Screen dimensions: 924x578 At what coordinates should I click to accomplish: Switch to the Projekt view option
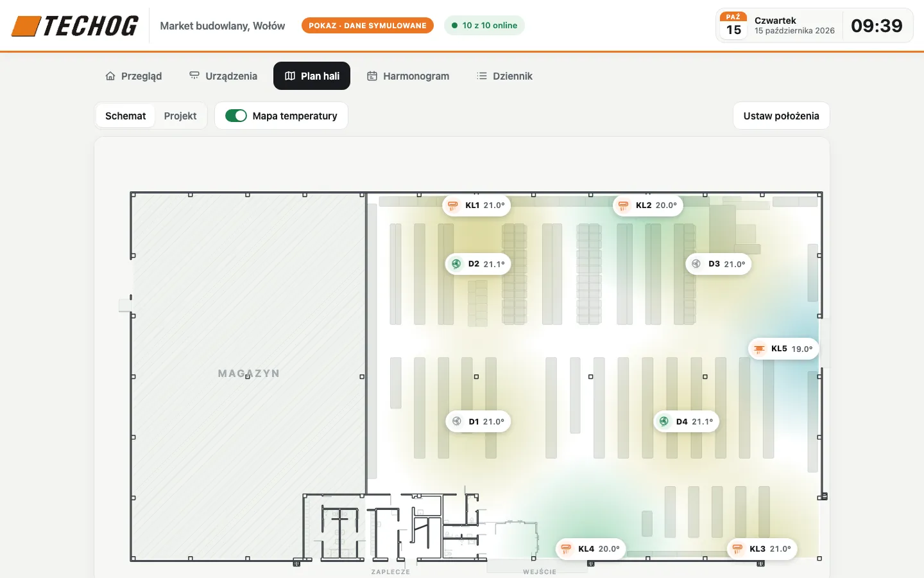180,116
